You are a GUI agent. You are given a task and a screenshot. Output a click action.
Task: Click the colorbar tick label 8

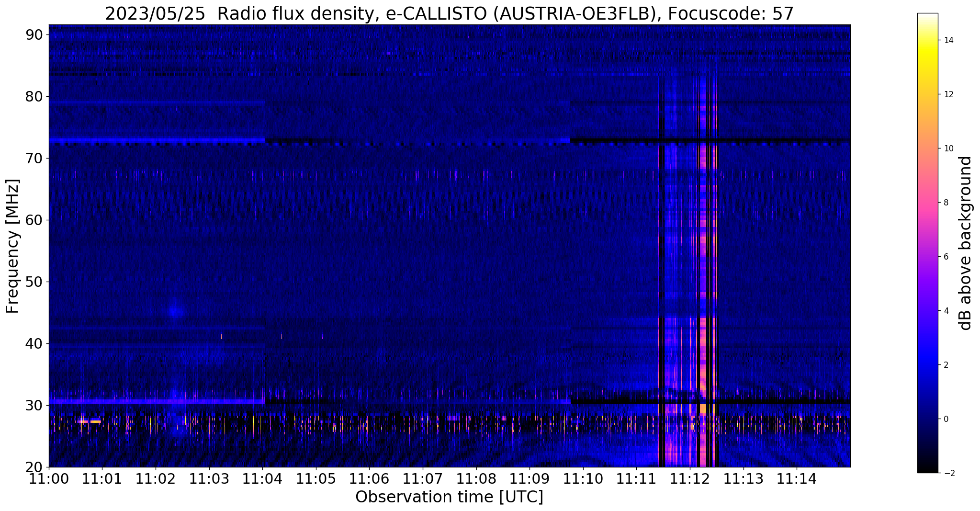pyautogui.click(x=946, y=203)
